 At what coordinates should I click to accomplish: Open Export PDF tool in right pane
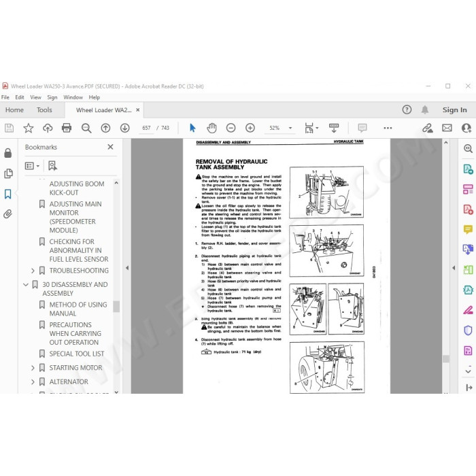click(468, 169)
